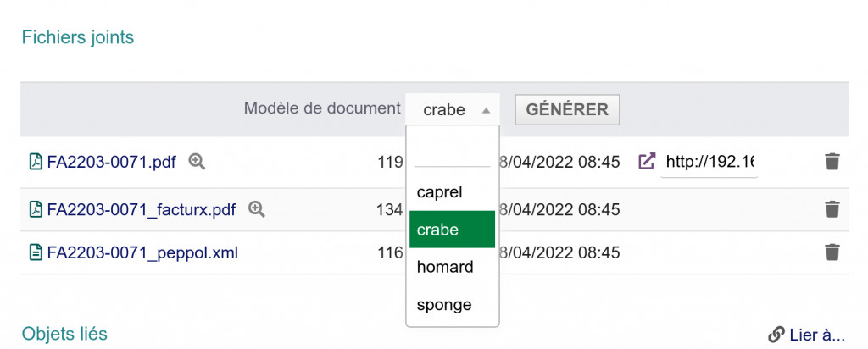Open the external share link icon
The width and height of the screenshot is (868, 349).
point(647,161)
